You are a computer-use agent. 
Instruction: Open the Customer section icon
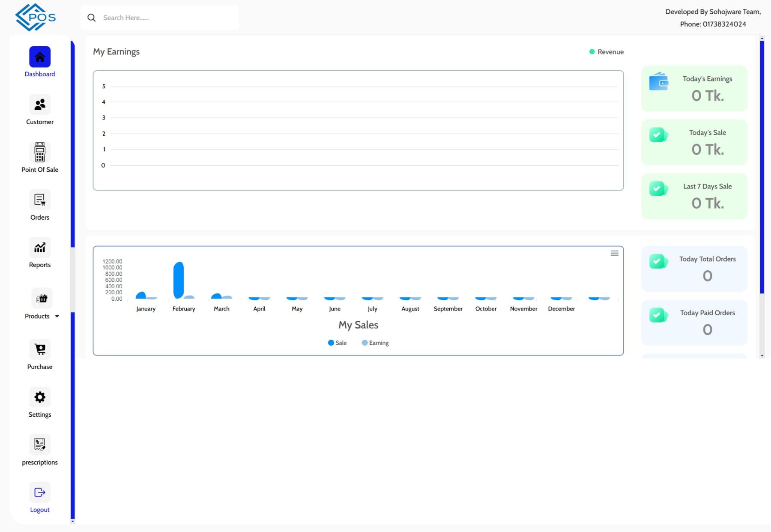point(40,105)
